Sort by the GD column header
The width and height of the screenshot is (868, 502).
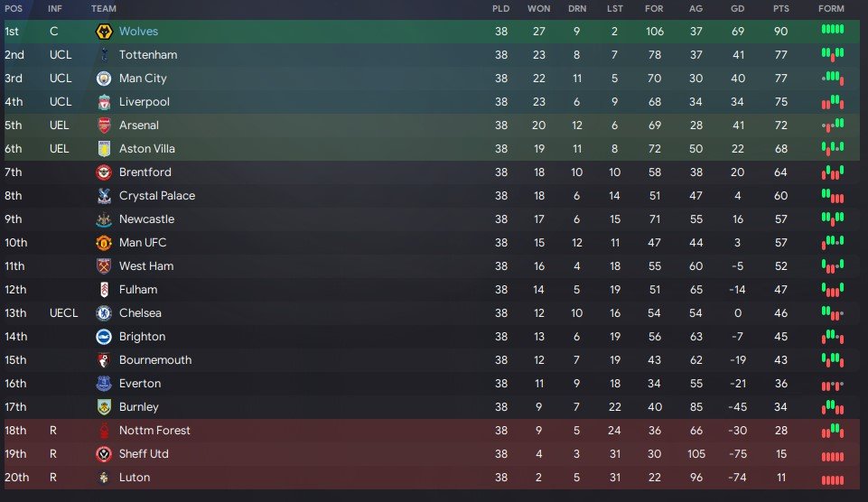(x=737, y=9)
